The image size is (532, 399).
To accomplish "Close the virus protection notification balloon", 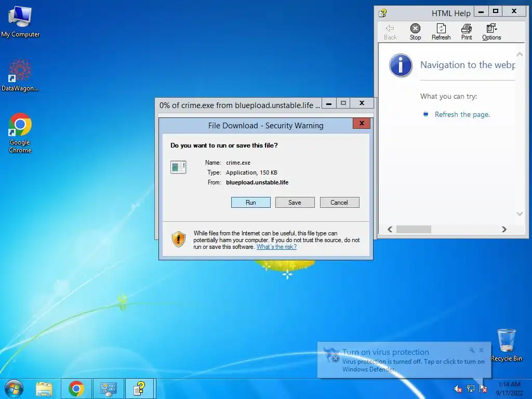I will coord(482,350).
